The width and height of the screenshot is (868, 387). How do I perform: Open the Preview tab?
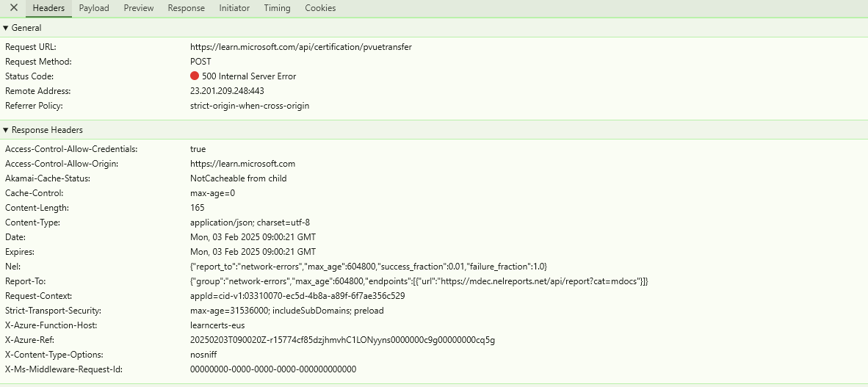click(x=138, y=8)
